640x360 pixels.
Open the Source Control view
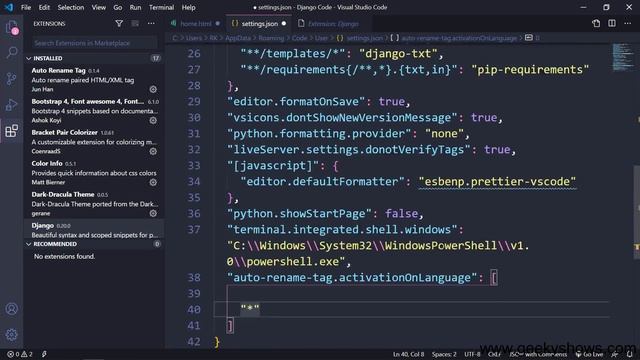pyautogui.click(x=12, y=78)
